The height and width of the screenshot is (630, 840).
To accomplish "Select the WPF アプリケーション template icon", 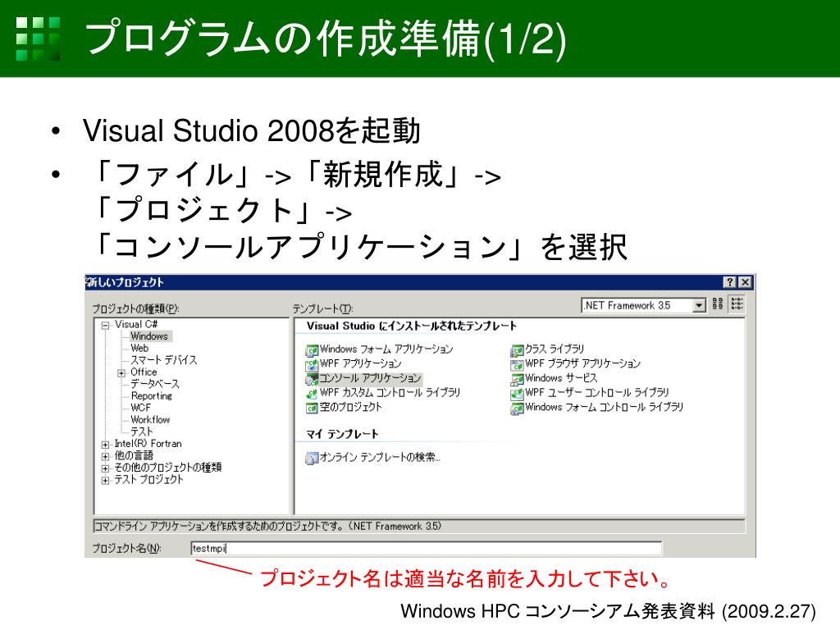I will [312, 365].
